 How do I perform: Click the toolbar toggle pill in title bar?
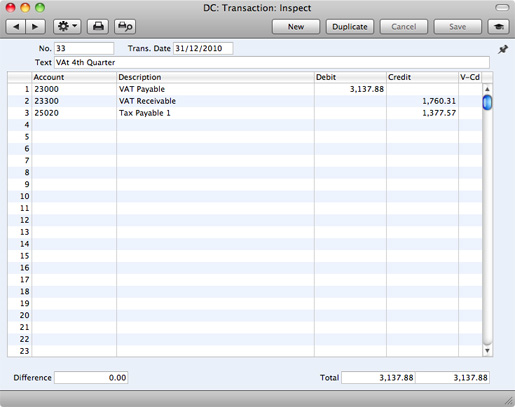click(502, 8)
